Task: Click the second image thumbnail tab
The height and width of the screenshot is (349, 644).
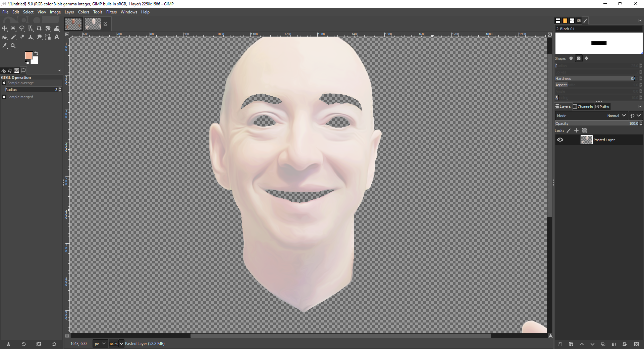Action: 93,24
